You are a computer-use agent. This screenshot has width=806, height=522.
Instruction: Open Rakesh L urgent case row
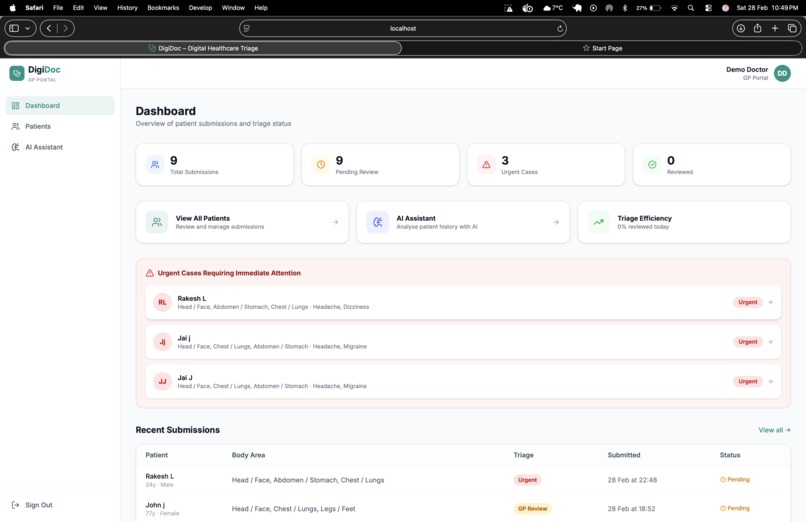(463, 302)
